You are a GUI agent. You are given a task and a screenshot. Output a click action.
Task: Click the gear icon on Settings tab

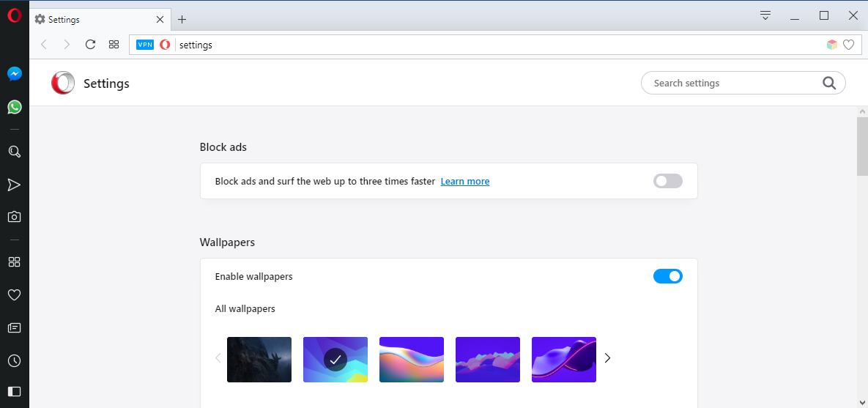pyautogui.click(x=40, y=19)
